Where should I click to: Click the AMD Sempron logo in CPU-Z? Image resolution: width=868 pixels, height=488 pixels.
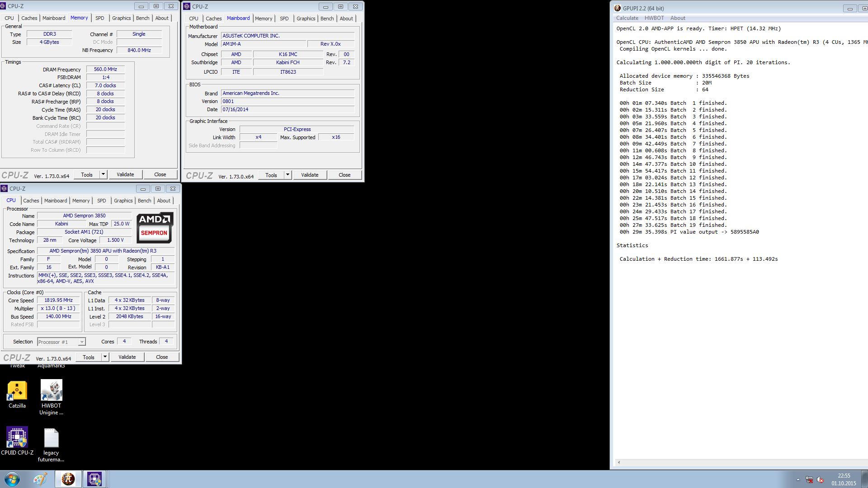pos(155,228)
